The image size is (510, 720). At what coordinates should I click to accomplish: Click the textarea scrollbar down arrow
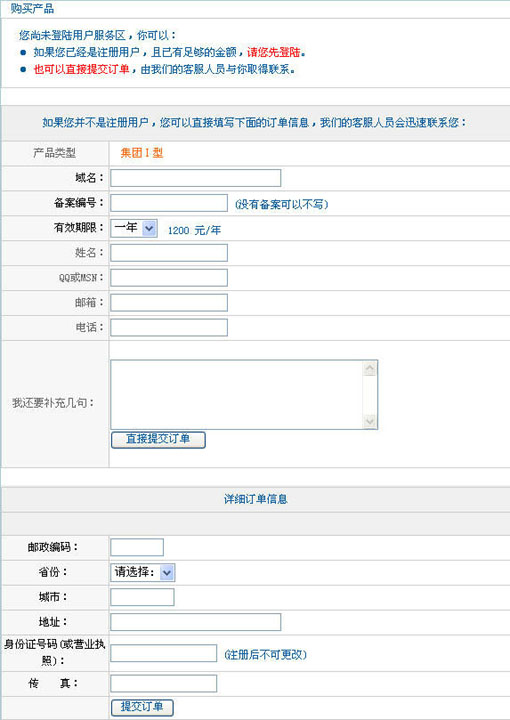pyautogui.click(x=370, y=421)
